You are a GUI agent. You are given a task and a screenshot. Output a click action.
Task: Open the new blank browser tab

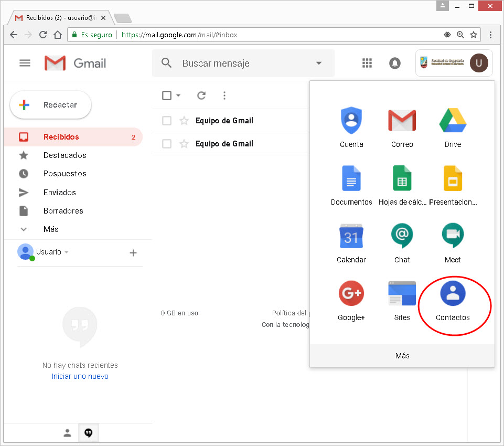click(x=123, y=18)
